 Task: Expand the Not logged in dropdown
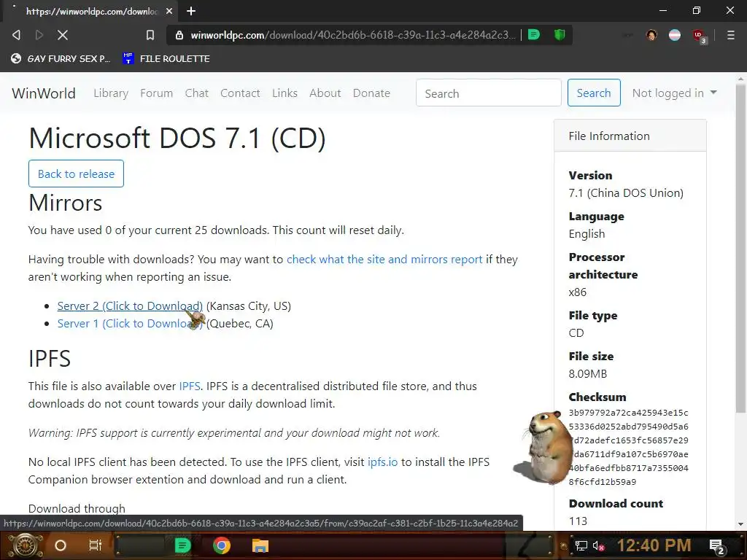tap(674, 93)
